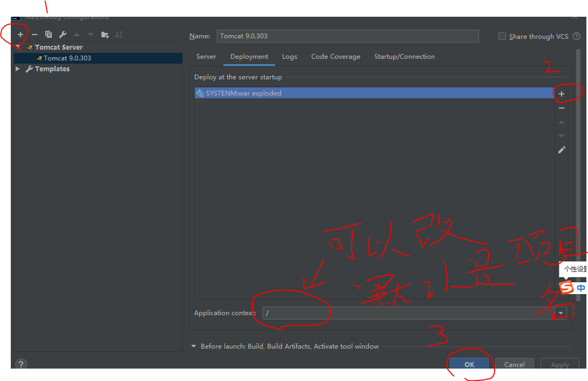Move deployment artifact down
Image resolution: width=588 pixels, height=381 pixels.
[562, 136]
